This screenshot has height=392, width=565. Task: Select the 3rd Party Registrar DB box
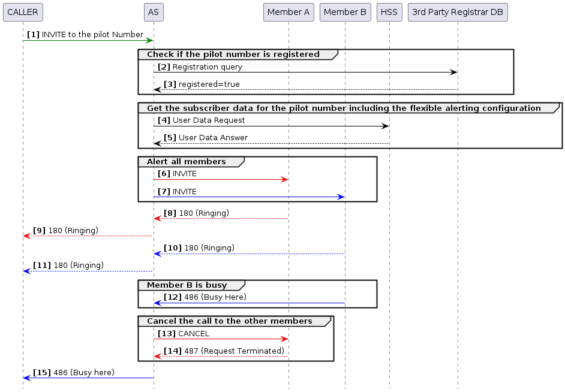click(x=458, y=12)
